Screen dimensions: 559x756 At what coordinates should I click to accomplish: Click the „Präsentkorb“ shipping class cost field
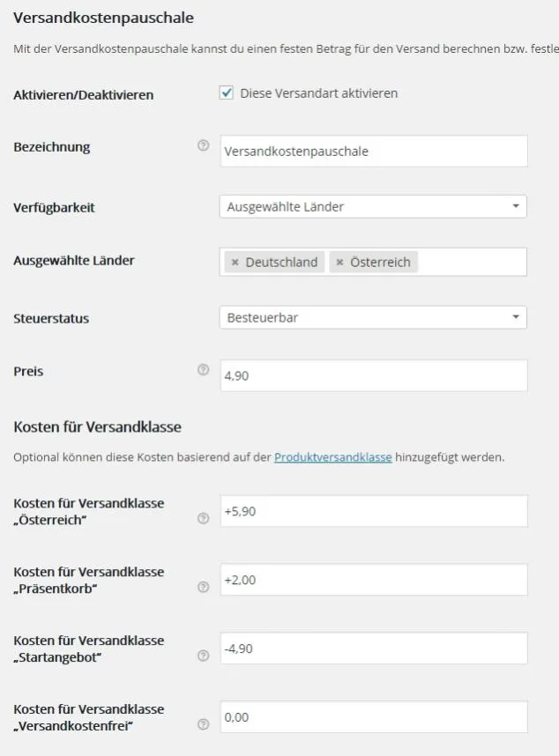374,580
